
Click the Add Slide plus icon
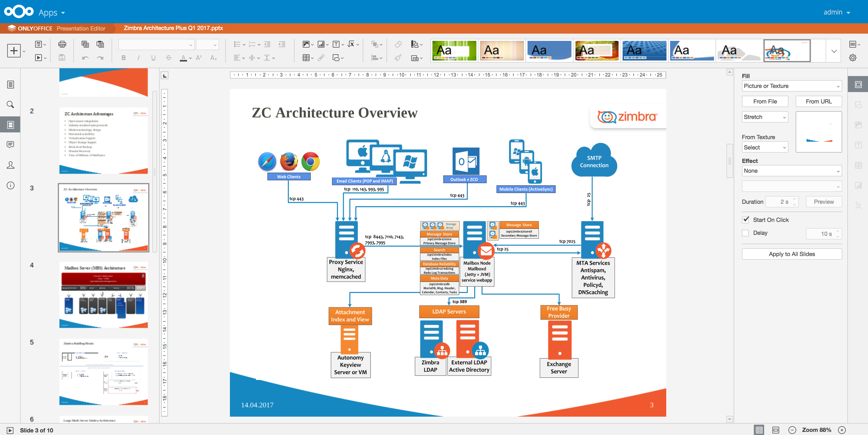pos(14,51)
